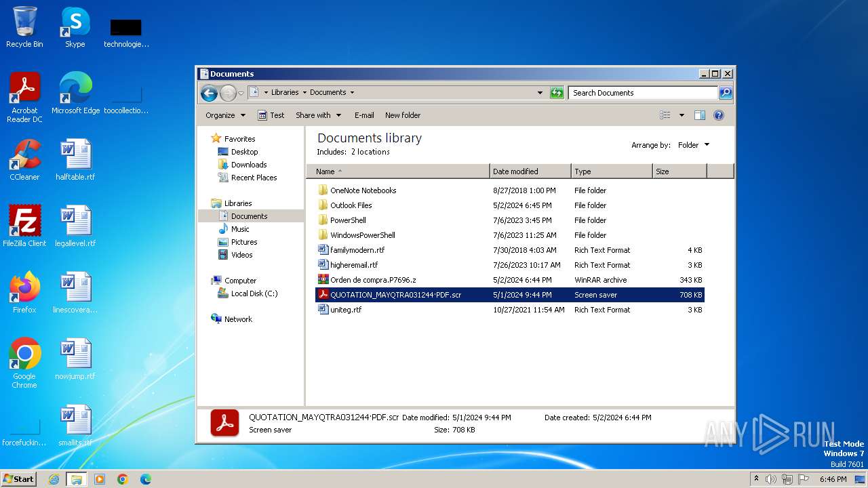Open the Arrange by Folder dropdown
This screenshot has height=488, width=868.
tap(693, 145)
